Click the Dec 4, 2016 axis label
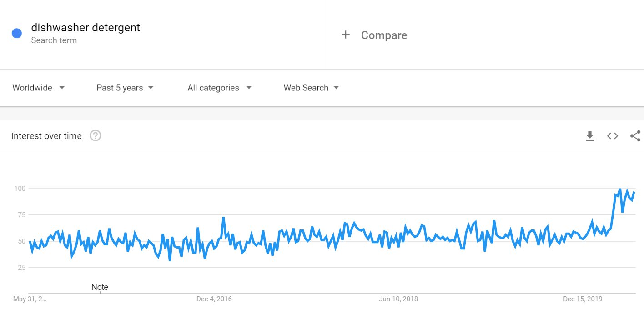The height and width of the screenshot is (314, 644). click(214, 299)
